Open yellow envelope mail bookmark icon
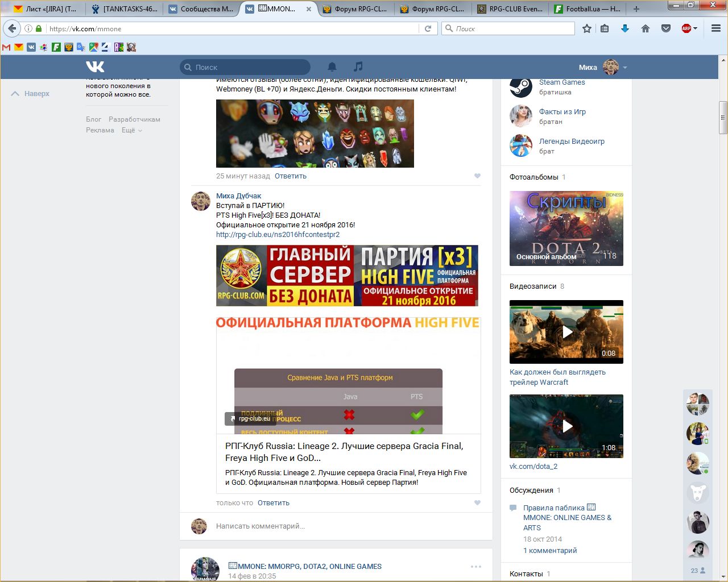The image size is (728, 582). [x=19, y=47]
